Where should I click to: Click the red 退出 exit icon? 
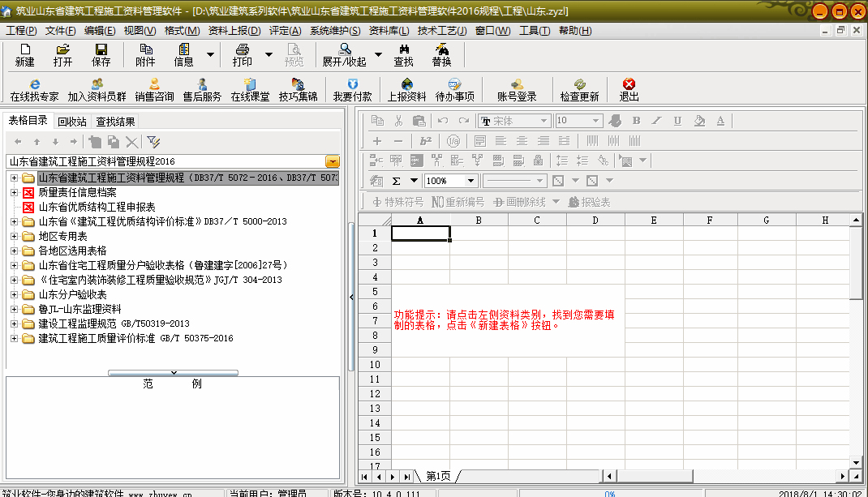pyautogui.click(x=629, y=89)
